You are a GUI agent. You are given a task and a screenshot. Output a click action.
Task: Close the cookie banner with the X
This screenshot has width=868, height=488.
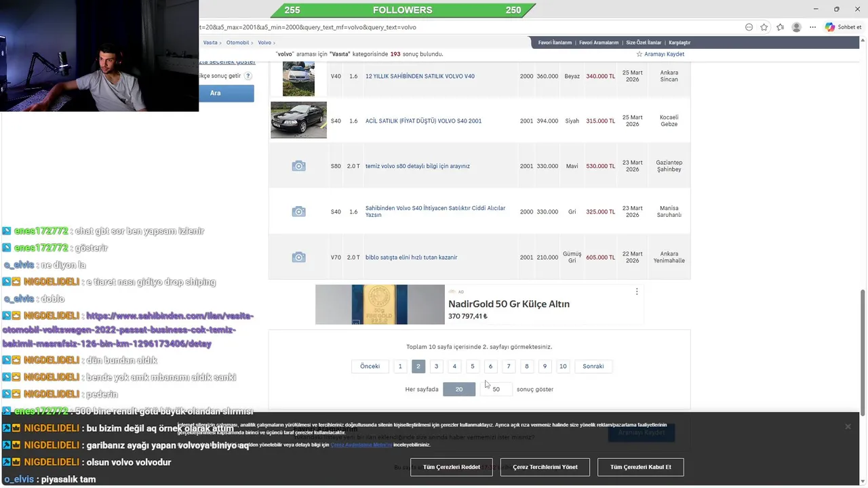point(848,426)
